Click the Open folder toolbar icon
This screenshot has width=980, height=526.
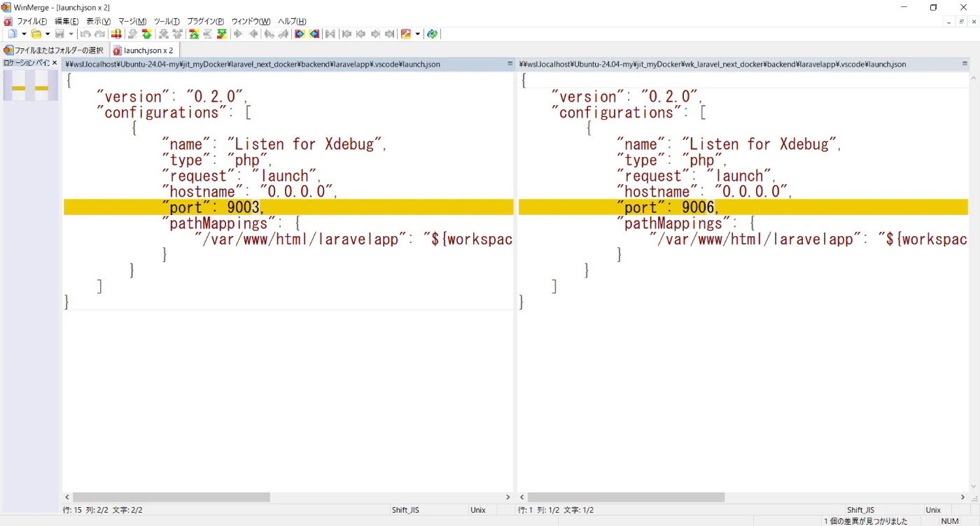click(x=36, y=34)
